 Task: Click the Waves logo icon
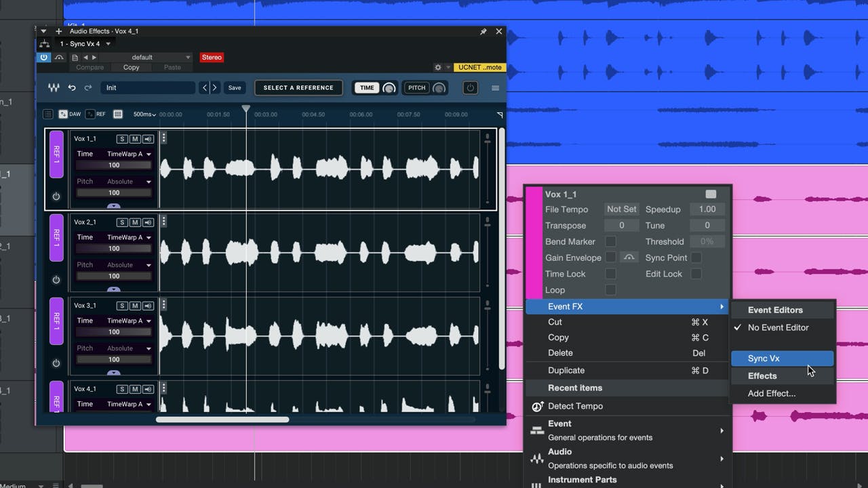pos(54,88)
